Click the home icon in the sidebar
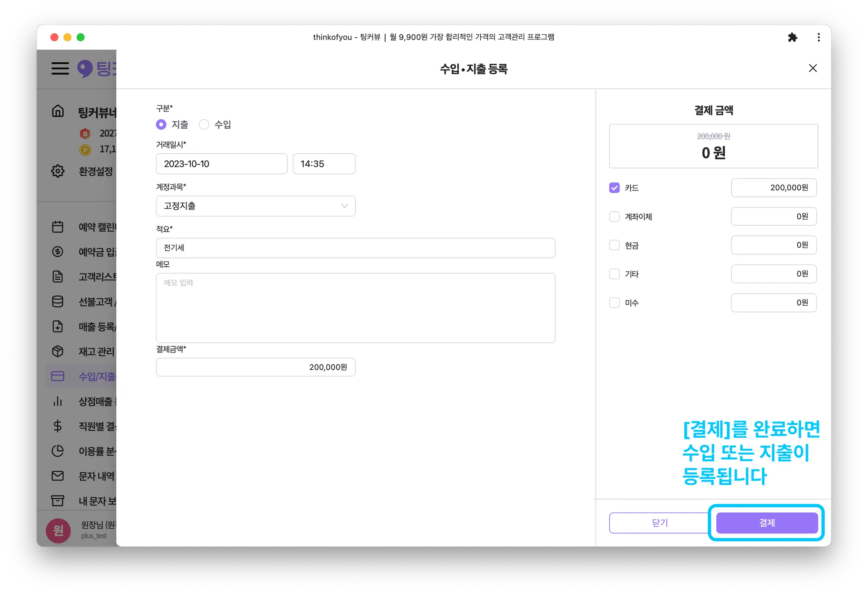Viewport: 868px width, 595px height. [58, 111]
